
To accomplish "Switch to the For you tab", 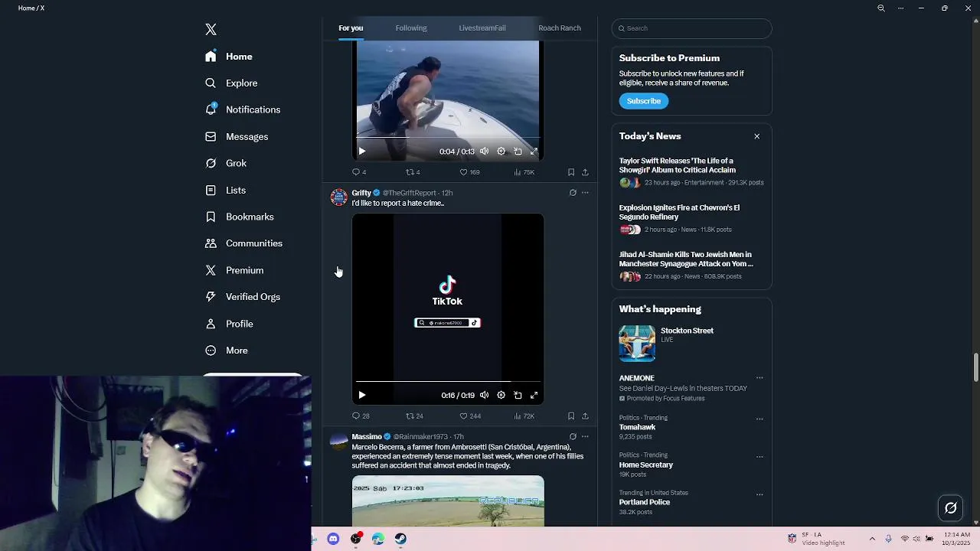I will [351, 28].
